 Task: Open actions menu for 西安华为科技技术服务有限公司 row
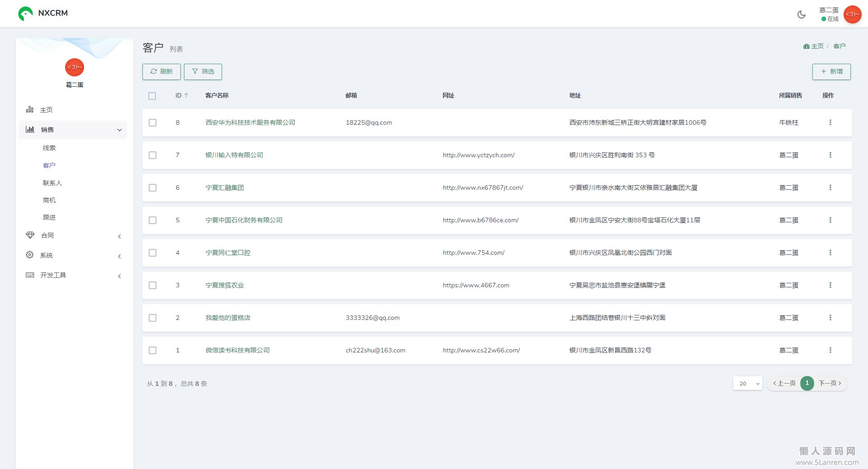(830, 122)
